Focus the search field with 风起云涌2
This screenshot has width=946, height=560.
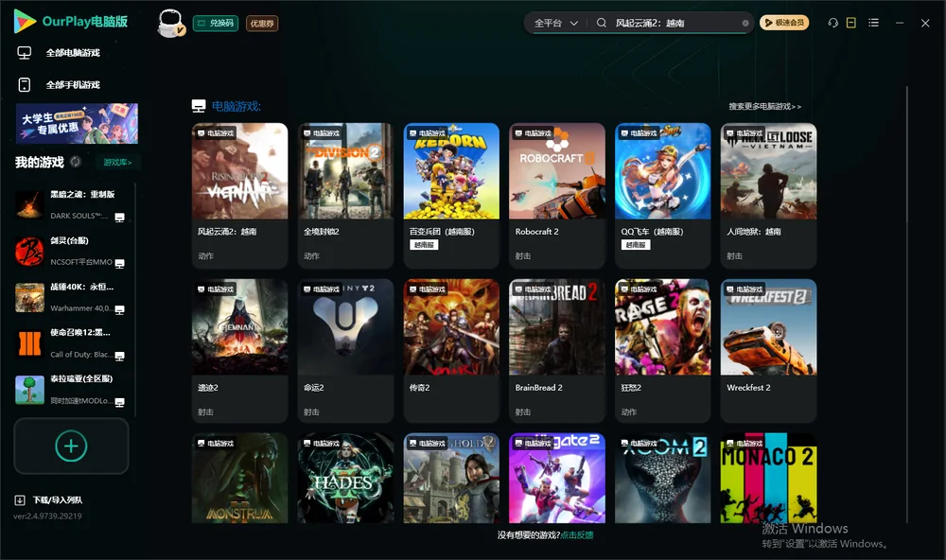[675, 23]
